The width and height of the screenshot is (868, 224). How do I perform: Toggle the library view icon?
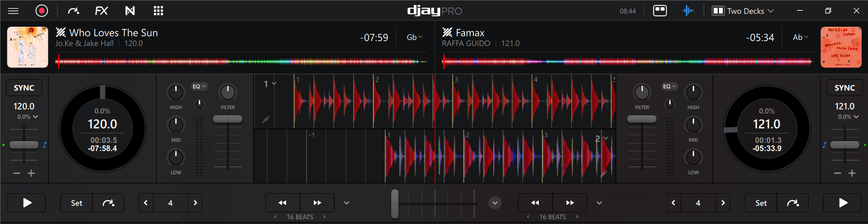[660, 11]
